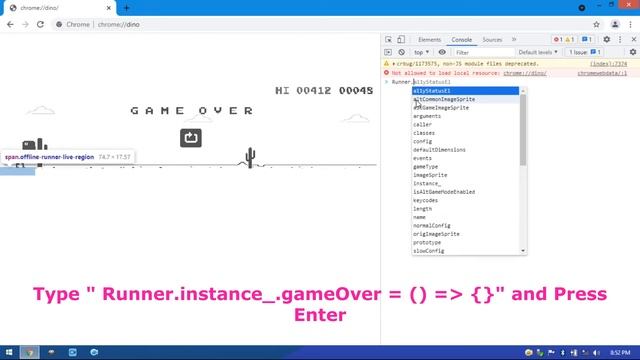
Task: Go back with browser back arrow
Action: click(10, 24)
